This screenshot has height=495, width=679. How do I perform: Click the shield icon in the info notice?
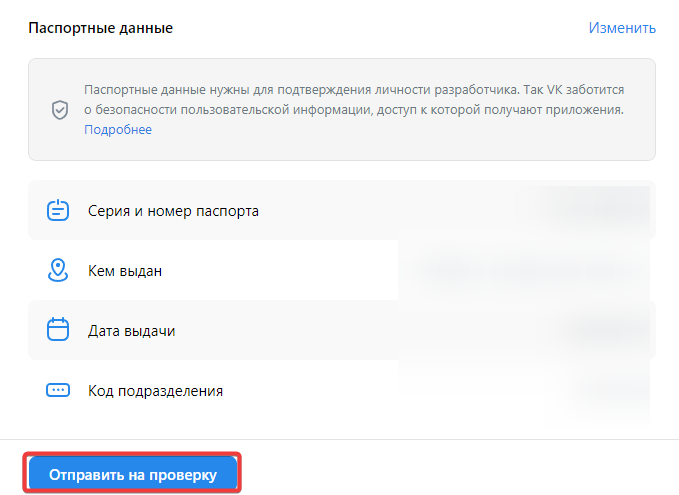[60, 110]
